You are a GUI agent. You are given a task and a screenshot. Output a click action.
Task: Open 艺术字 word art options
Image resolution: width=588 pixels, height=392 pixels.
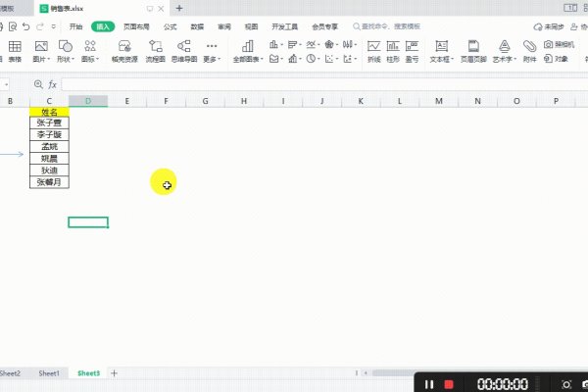tap(505, 51)
